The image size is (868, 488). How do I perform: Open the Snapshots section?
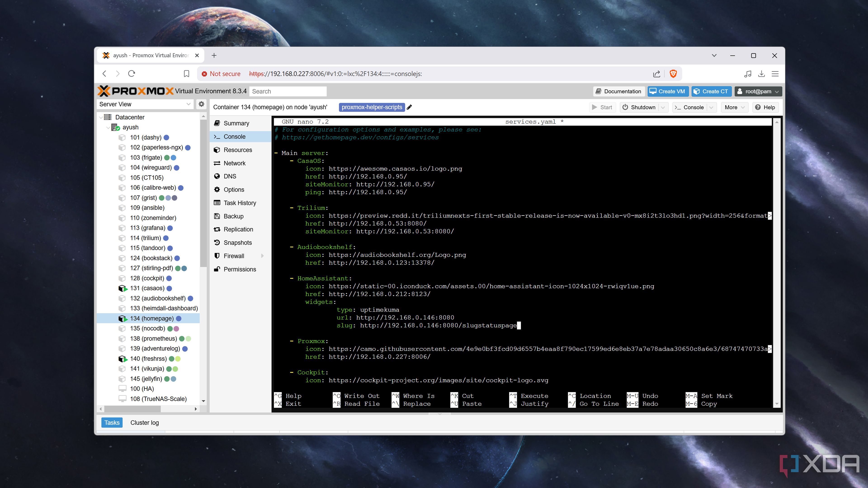click(x=240, y=242)
